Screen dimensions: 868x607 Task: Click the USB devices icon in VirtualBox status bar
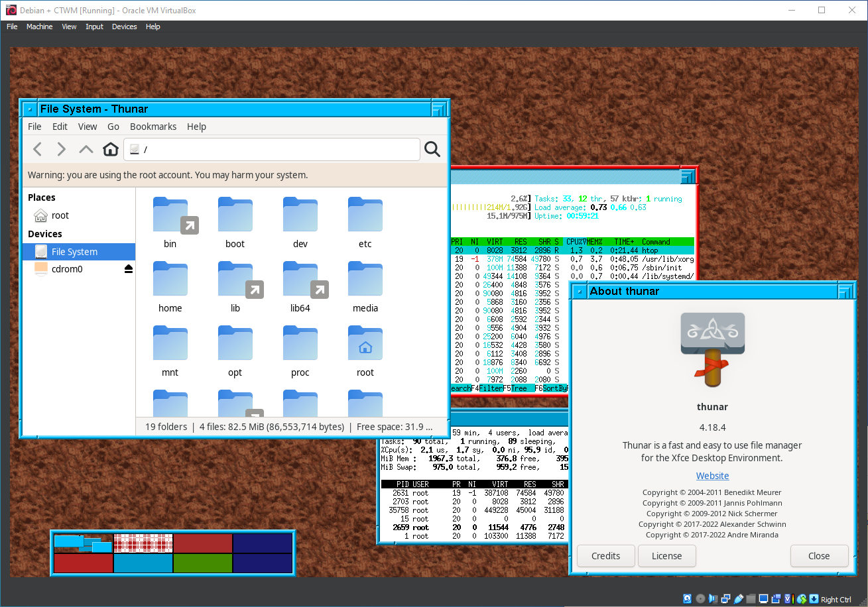(738, 598)
